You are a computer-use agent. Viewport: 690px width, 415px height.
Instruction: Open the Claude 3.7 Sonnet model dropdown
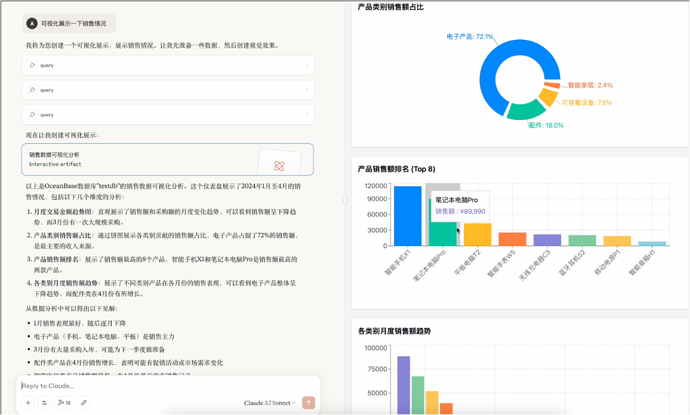tap(270, 403)
